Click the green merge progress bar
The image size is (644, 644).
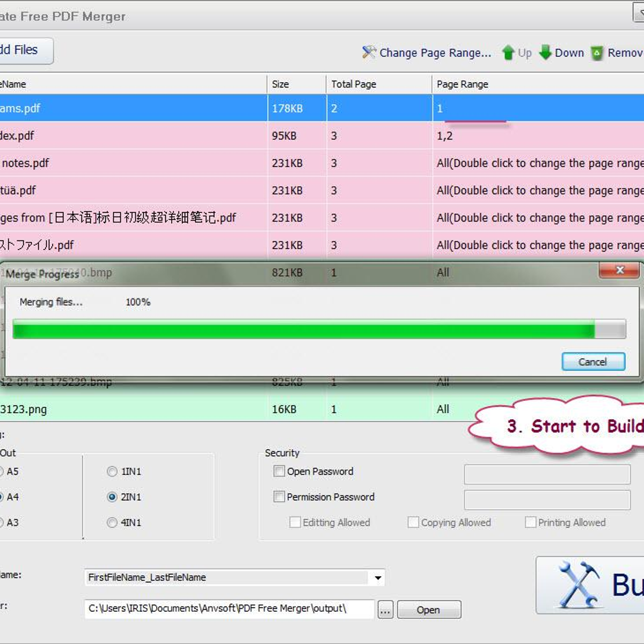pos(319,329)
